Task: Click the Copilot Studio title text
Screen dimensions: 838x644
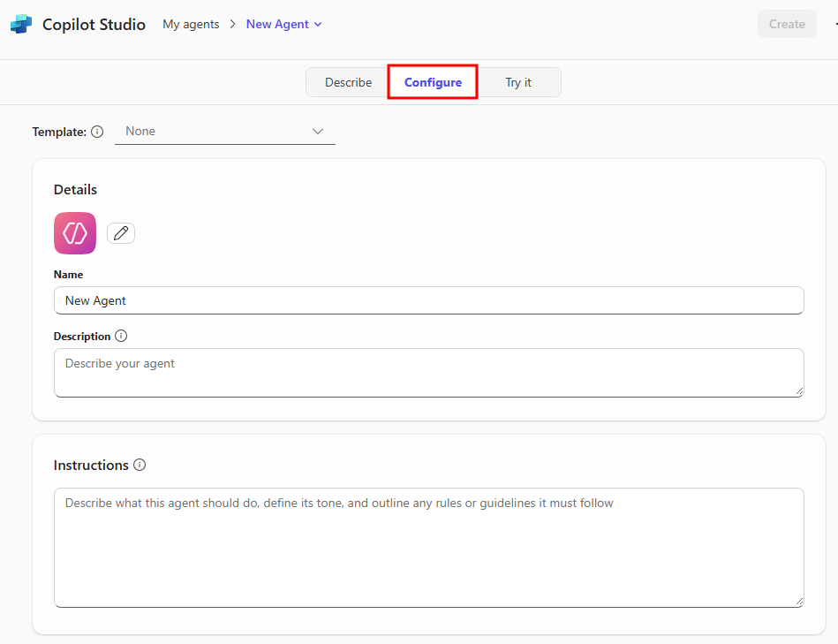Action: 94,25
